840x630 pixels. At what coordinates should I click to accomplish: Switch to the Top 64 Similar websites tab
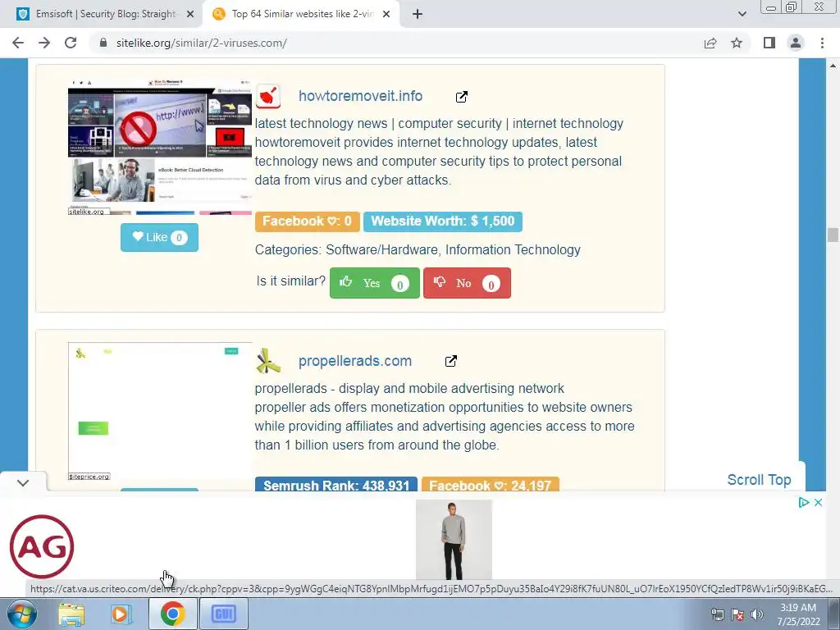300,14
